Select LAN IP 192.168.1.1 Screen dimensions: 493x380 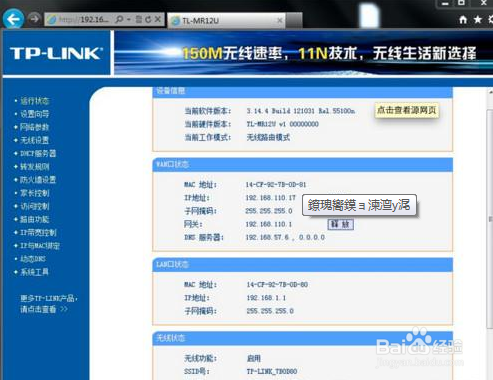pyautogui.click(x=266, y=298)
